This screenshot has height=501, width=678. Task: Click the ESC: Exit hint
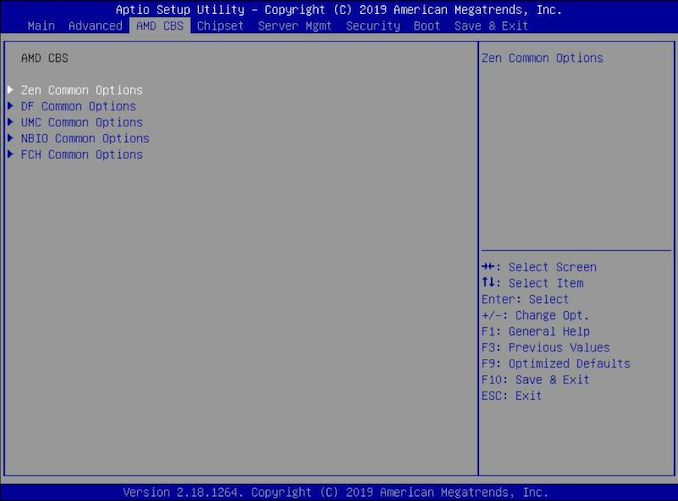(x=512, y=396)
